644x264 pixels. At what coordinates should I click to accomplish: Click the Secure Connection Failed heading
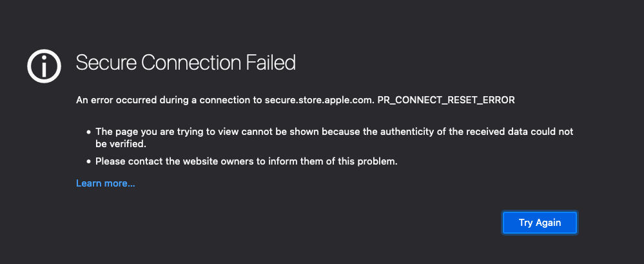[186, 63]
